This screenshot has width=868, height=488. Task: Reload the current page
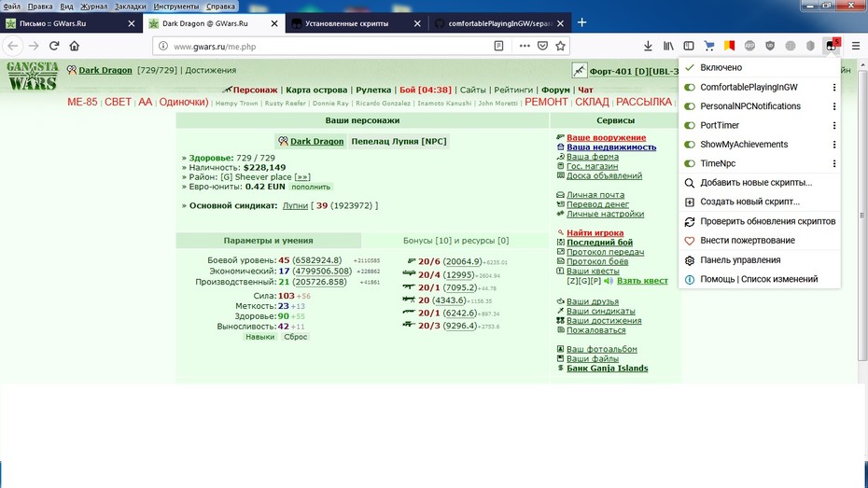click(54, 46)
